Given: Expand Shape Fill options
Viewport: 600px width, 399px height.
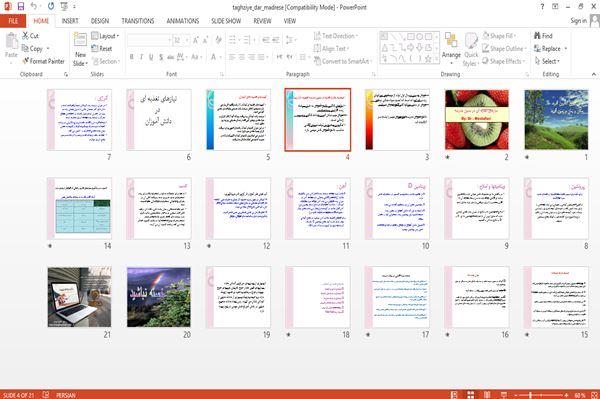Looking at the screenshot, I should (x=499, y=36).
